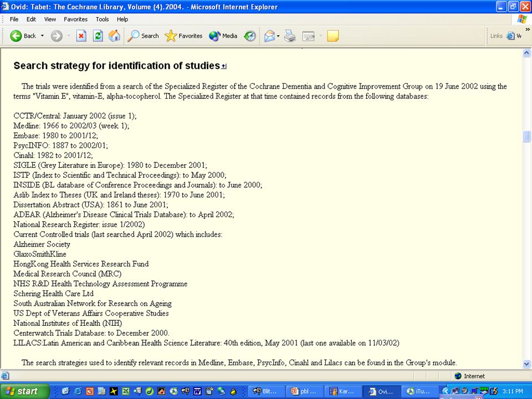Viewport: 532px width, 399px height.
Task: Refresh the page using the green arrows icon
Action: [x=98, y=35]
